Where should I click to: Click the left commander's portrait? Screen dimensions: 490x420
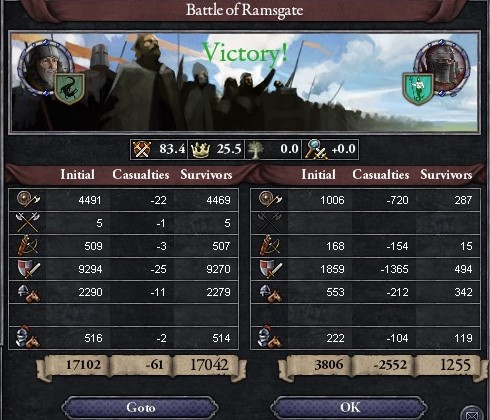coord(44,67)
